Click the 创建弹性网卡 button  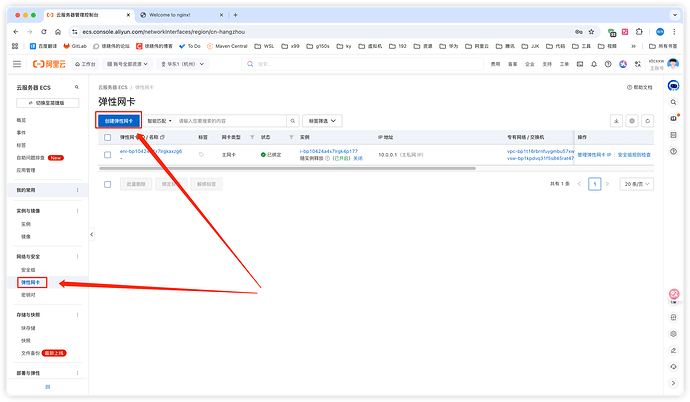[119, 120]
